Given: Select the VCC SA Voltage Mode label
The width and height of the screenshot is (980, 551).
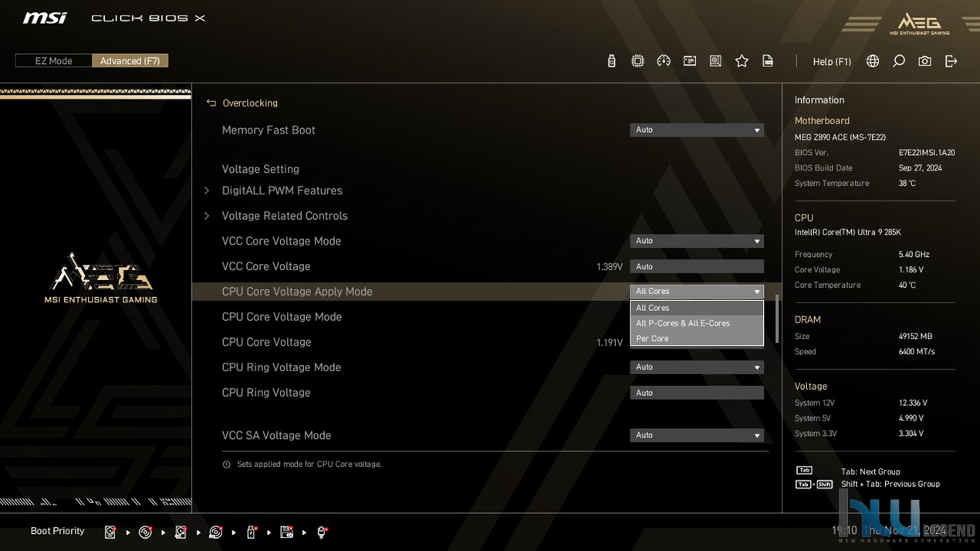Looking at the screenshot, I should coord(276,435).
